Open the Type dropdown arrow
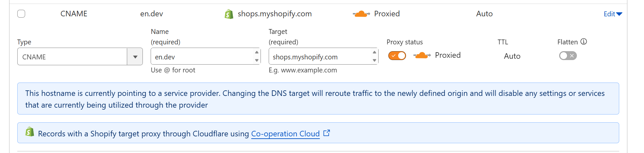This screenshot has height=153, width=644. coord(135,57)
